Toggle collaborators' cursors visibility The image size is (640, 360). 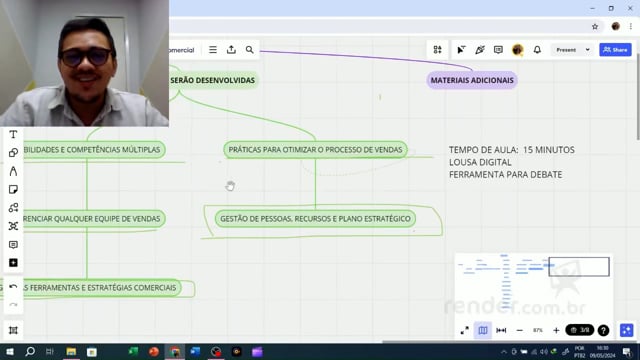point(461,50)
